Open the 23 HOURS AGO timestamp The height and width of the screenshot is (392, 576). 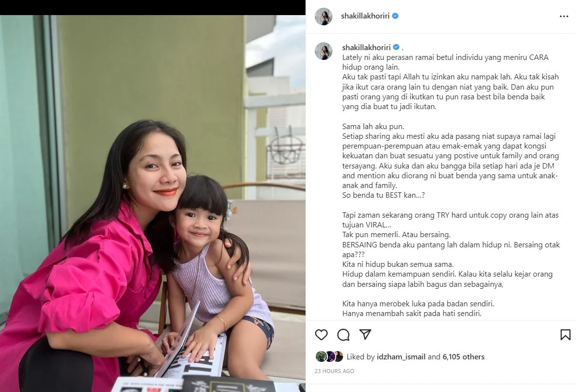[x=334, y=371]
